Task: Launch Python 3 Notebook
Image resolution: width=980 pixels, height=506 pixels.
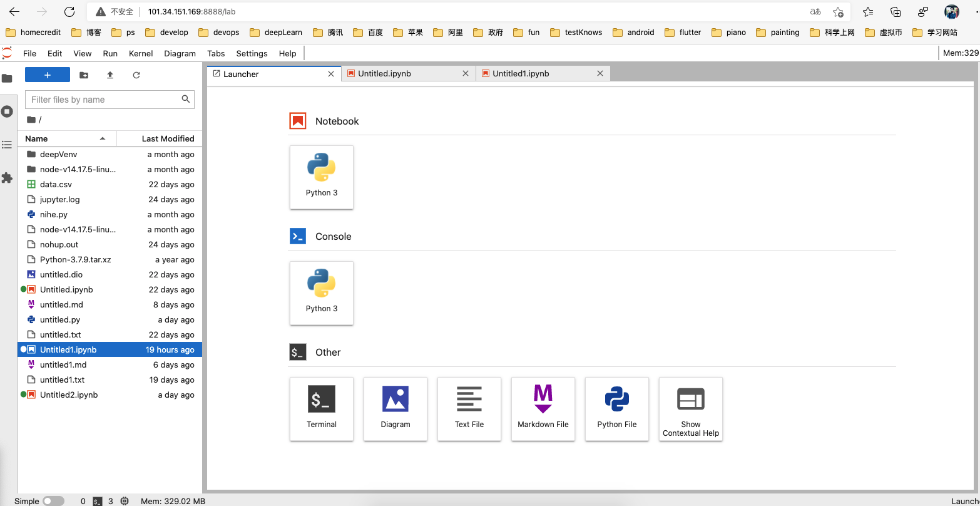Action: point(322,177)
